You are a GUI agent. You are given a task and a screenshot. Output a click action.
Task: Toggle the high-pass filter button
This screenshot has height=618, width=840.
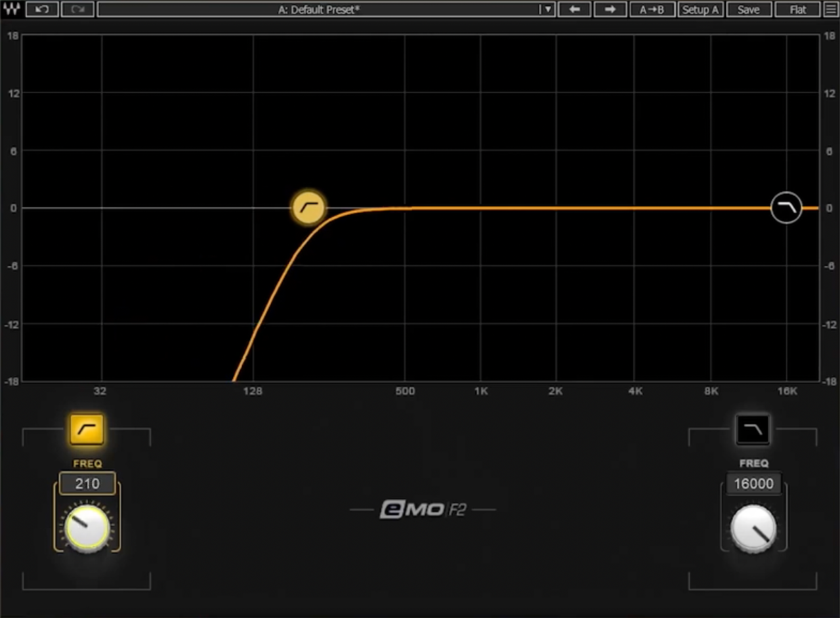[87, 430]
